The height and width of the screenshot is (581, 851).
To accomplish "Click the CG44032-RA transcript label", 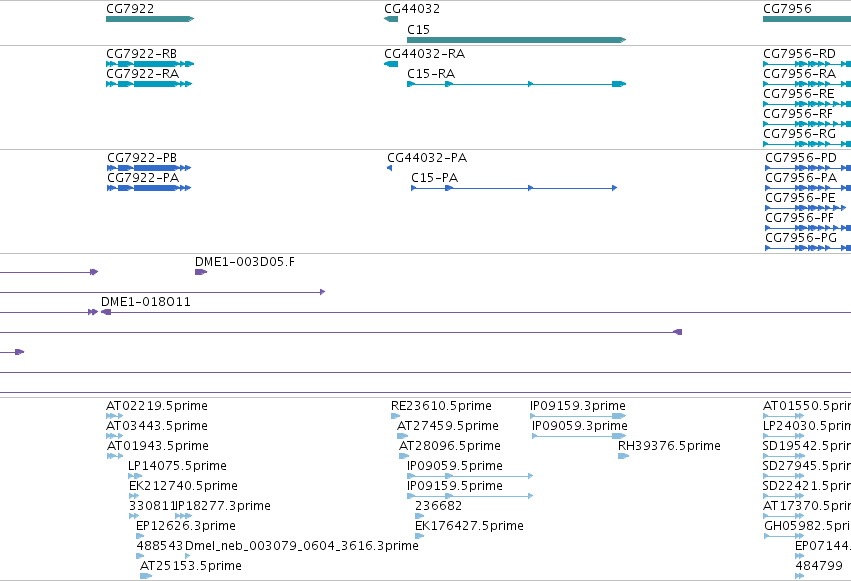I will pyautogui.click(x=424, y=54).
